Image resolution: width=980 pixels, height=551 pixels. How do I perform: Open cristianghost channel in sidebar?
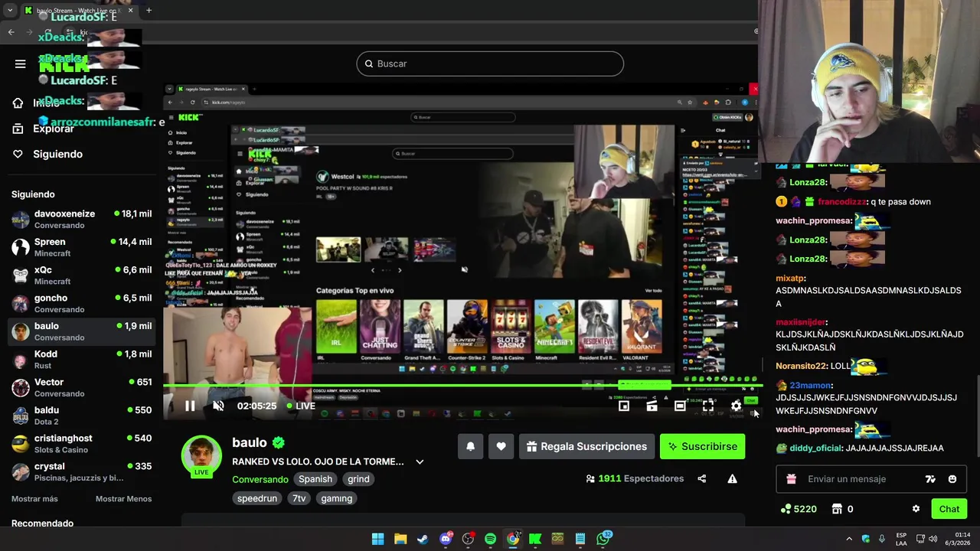click(81, 444)
